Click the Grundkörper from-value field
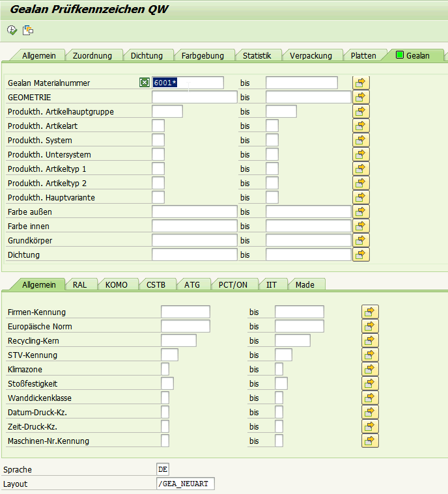Screen dimensions: 448x494 point(195,240)
